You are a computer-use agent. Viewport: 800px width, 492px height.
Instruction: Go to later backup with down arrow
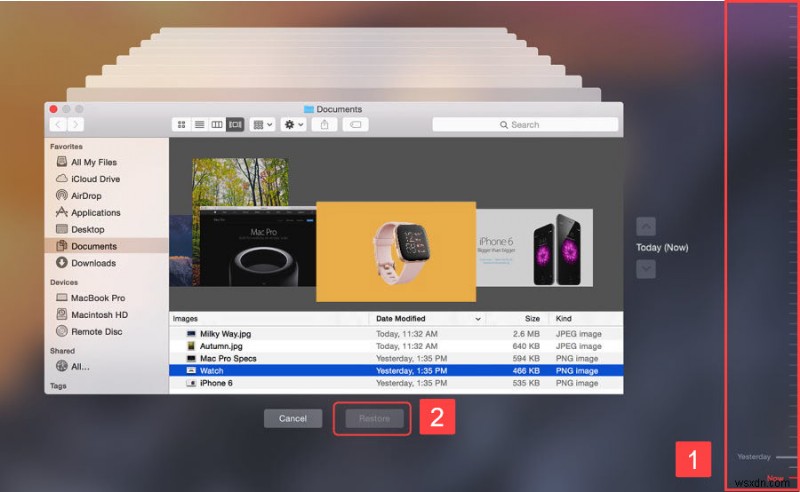click(646, 269)
